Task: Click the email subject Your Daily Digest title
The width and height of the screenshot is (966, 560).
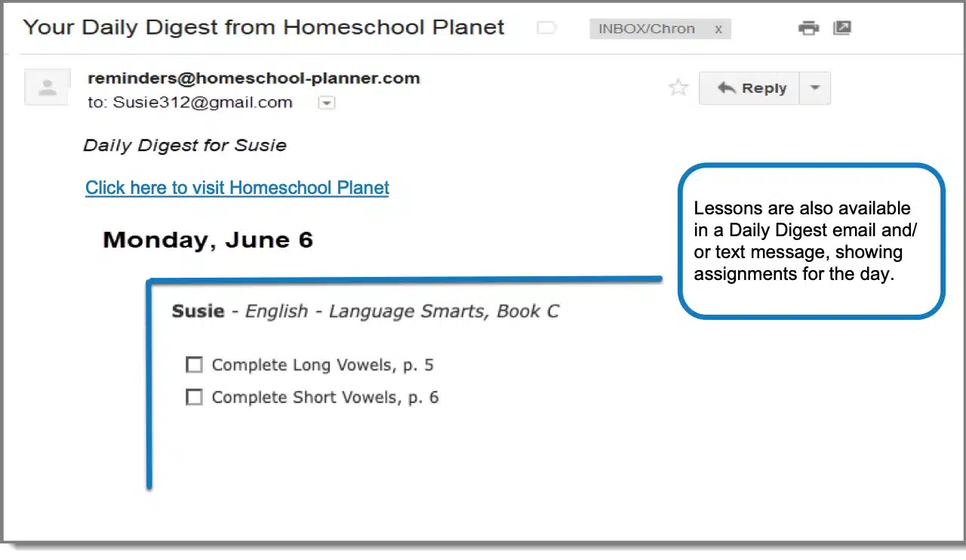Action: 263,28
